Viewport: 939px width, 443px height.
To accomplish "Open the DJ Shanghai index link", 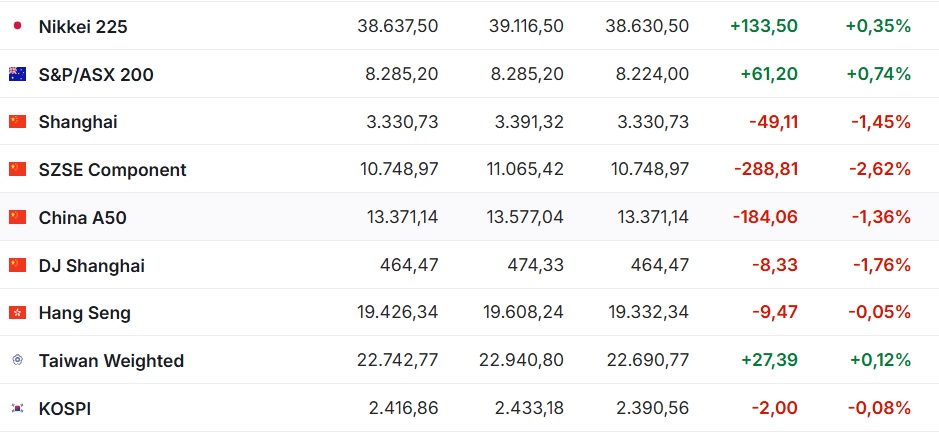I will tap(92, 266).
